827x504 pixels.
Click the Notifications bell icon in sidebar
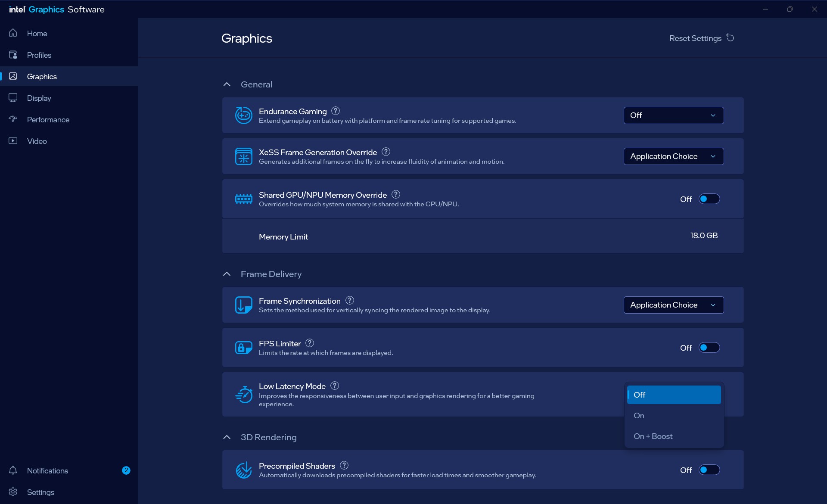tap(13, 470)
